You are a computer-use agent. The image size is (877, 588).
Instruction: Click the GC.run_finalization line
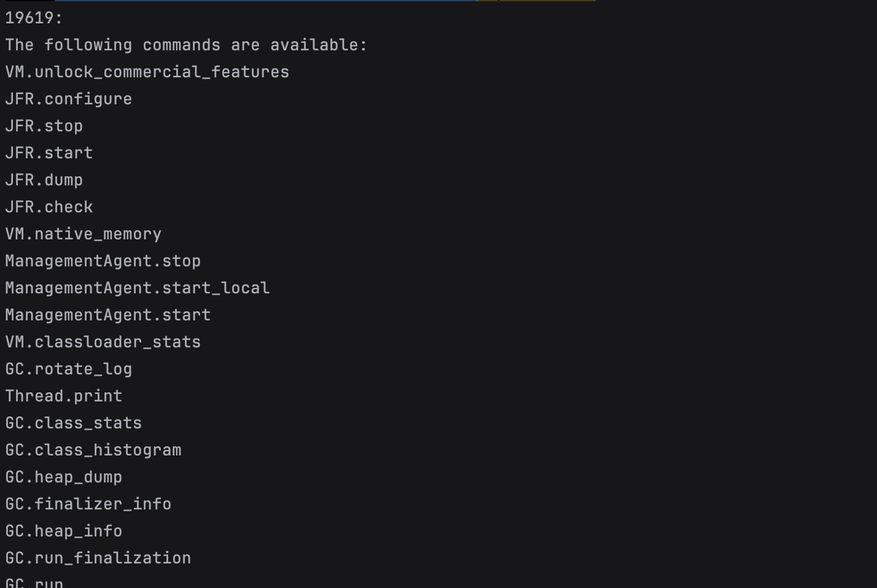click(98, 558)
